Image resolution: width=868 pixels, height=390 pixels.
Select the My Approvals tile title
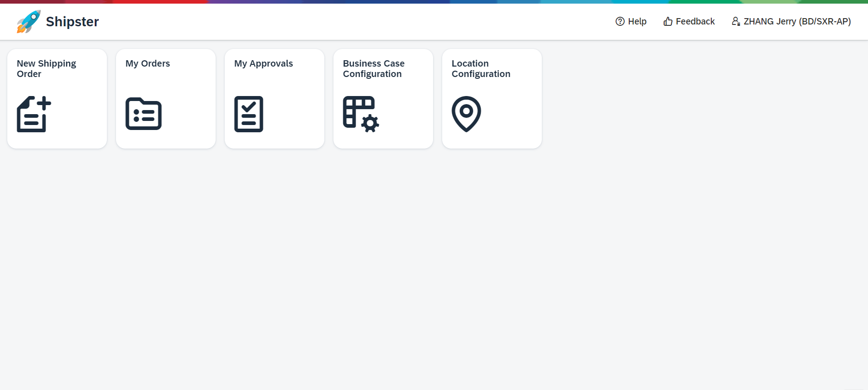pyautogui.click(x=264, y=63)
